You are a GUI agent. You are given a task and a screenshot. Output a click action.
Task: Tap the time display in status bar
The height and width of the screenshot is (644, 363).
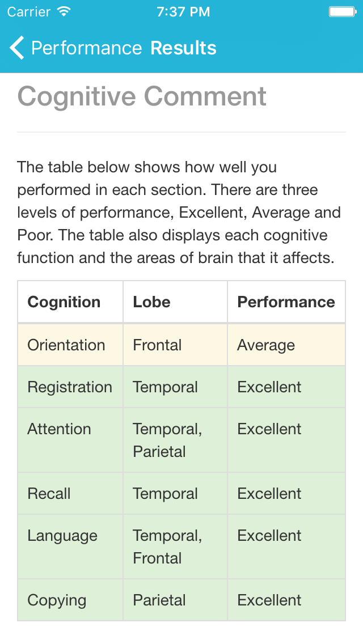coord(183,12)
